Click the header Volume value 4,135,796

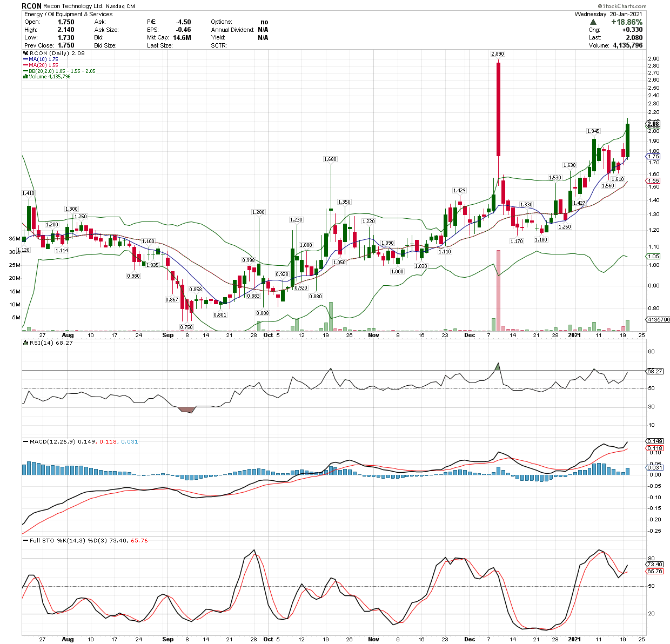coord(628,45)
